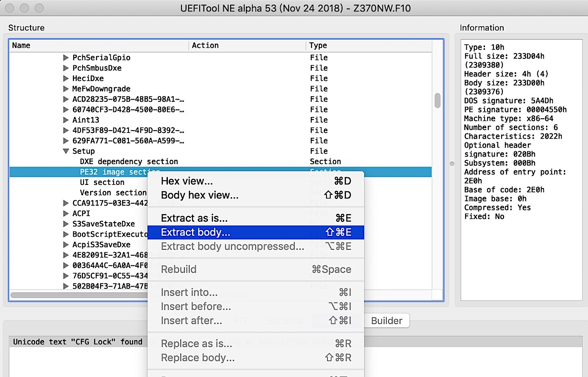The height and width of the screenshot is (377, 588).
Task: Expand the 60740CF3-D428-4500 node
Action: 66,109
